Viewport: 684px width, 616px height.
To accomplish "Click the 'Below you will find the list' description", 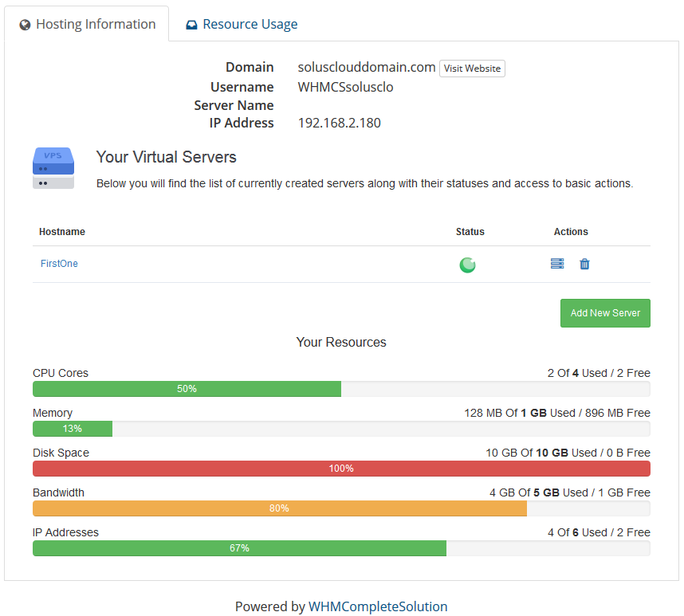I will click(x=364, y=183).
